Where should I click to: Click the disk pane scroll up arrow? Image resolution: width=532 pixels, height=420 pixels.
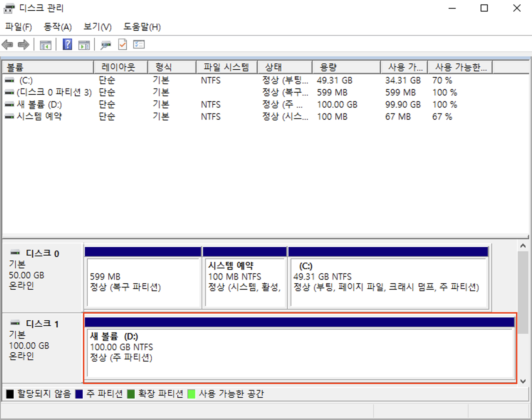(523, 246)
